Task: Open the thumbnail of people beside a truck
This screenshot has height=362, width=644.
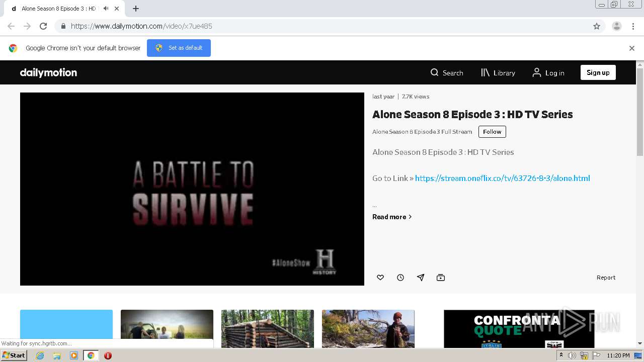Action: 167,329
